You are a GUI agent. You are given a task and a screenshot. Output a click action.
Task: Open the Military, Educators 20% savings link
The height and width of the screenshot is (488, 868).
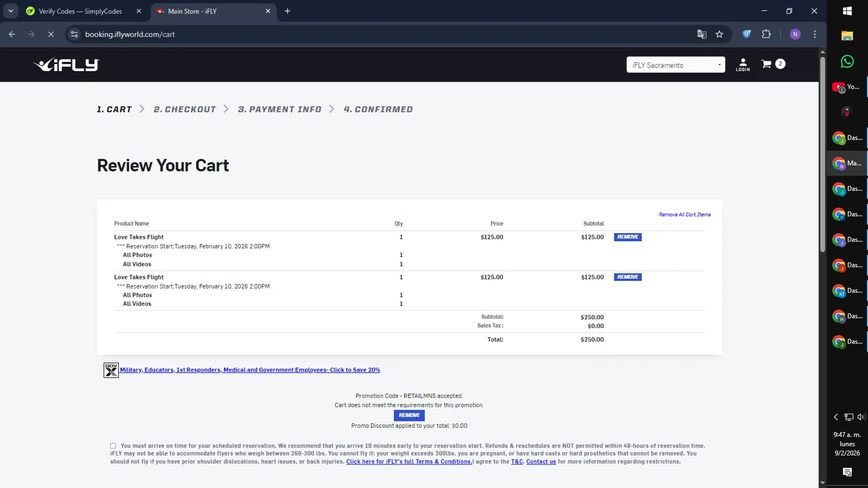250,370
